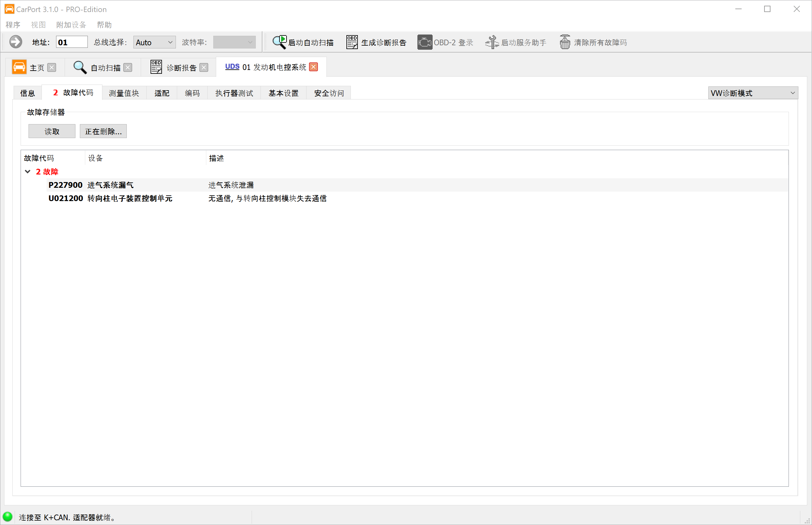This screenshot has width=812, height=525.
Task: Click inside the 地址 address input field
Action: (71, 41)
